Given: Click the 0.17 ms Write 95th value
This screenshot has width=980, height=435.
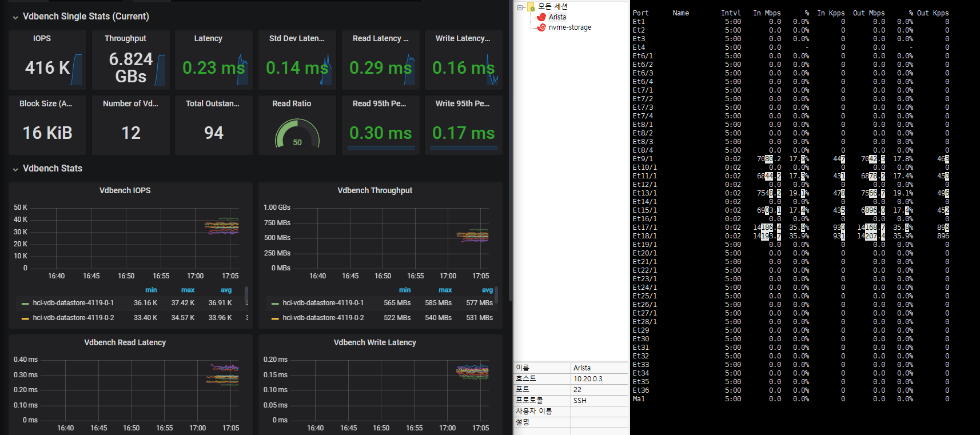Looking at the screenshot, I should pos(463,133).
